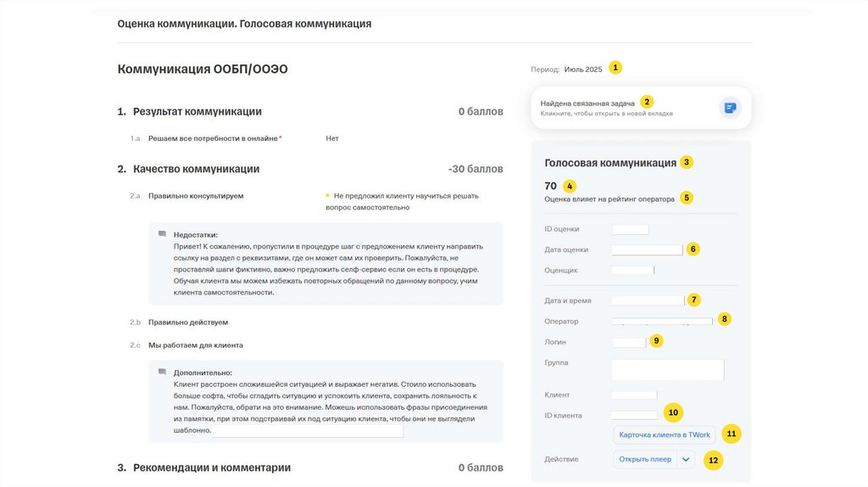Open section 3 Рекомендации и комментарии
Viewport: 868px width, 487px height.
211,467
